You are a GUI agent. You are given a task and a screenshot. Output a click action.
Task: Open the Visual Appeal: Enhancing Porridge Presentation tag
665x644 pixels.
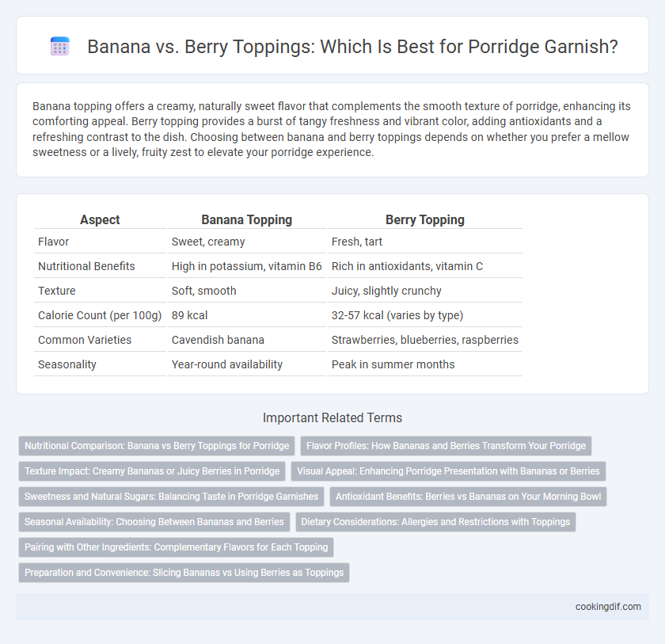tap(448, 471)
